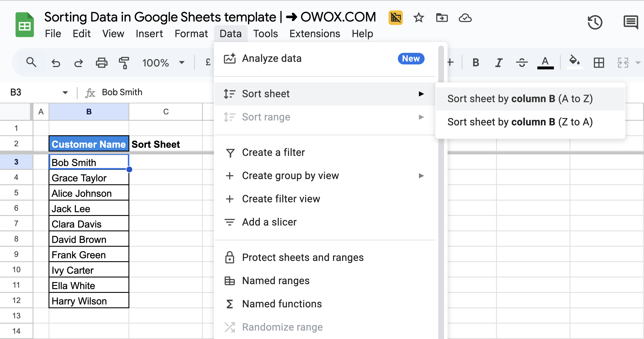Viewport: 644px width, 339px height.
Task: Click the redo arrow icon
Action: (78, 63)
